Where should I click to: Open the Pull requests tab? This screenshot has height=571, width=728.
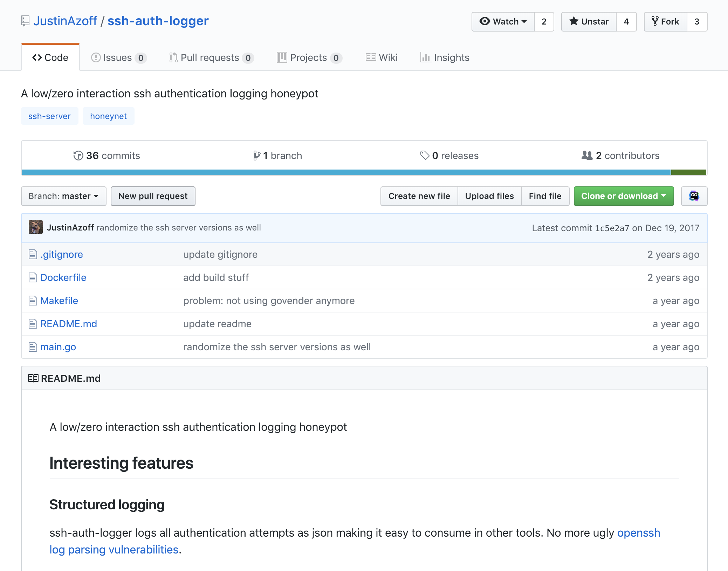click(x=212, y=57)
